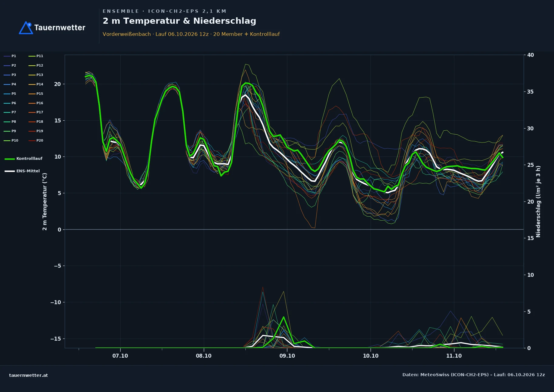The width and height of the screenshot is (554, 392).
Task: Select legend entry P7
Action: 10,112
